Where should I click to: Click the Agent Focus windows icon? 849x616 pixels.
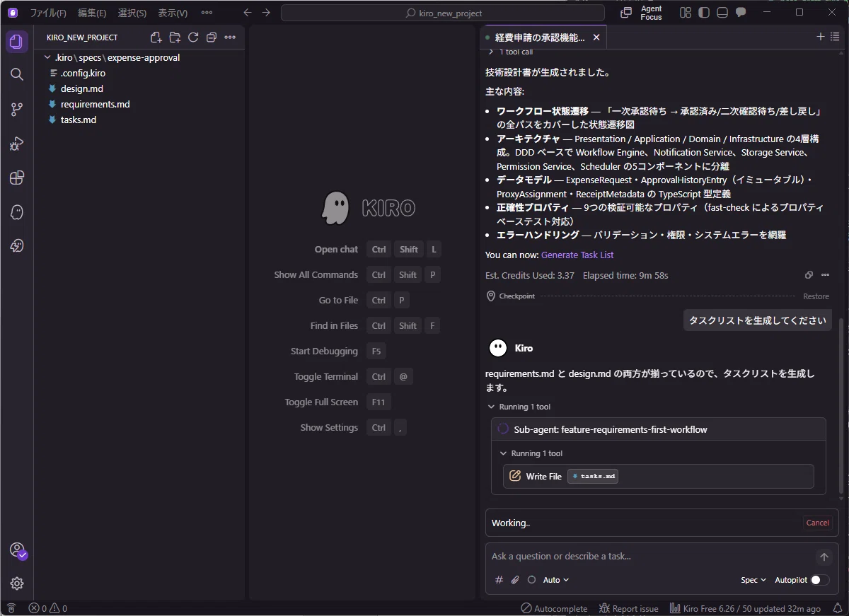coord(626,13)
